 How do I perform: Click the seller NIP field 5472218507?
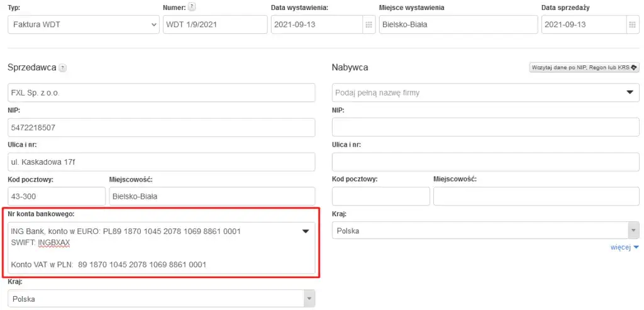(x=162, y=128)
